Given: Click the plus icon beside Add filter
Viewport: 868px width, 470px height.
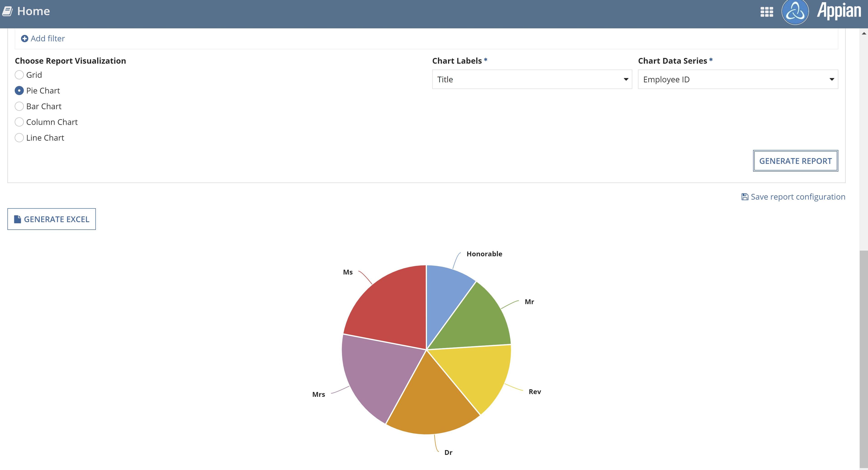Looking at the screenshot, I should pos(25,38).
